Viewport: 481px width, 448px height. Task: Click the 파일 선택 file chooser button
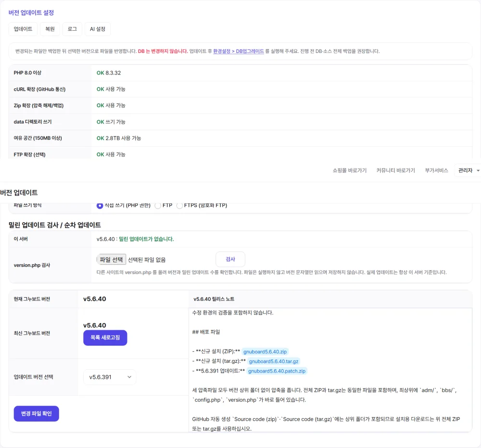tap(111, 260)
